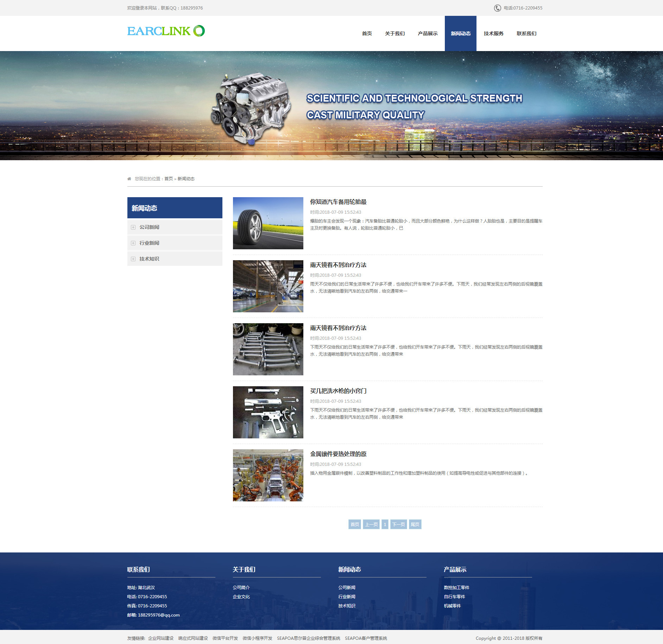Open article 你知道汽车备用轮胎最

click(338, 202)
